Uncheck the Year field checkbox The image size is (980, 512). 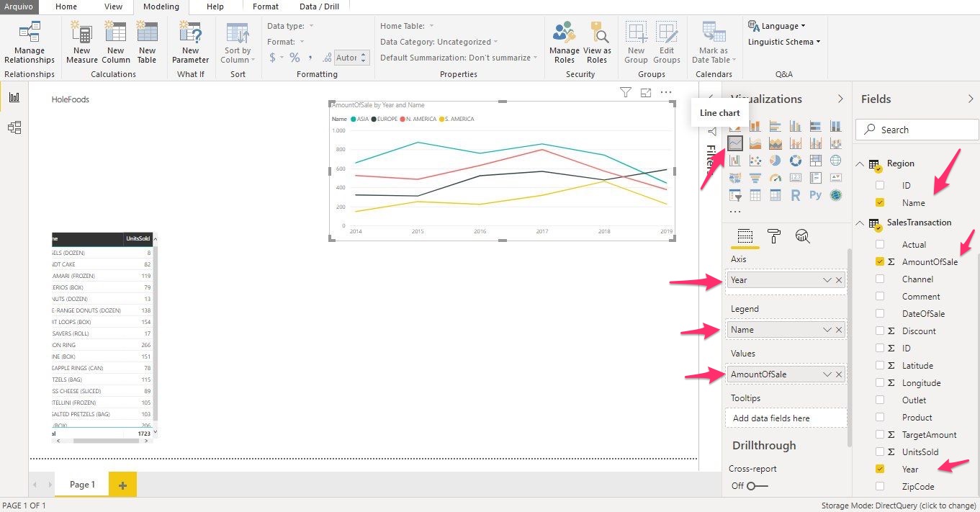(x=880, y=470)
